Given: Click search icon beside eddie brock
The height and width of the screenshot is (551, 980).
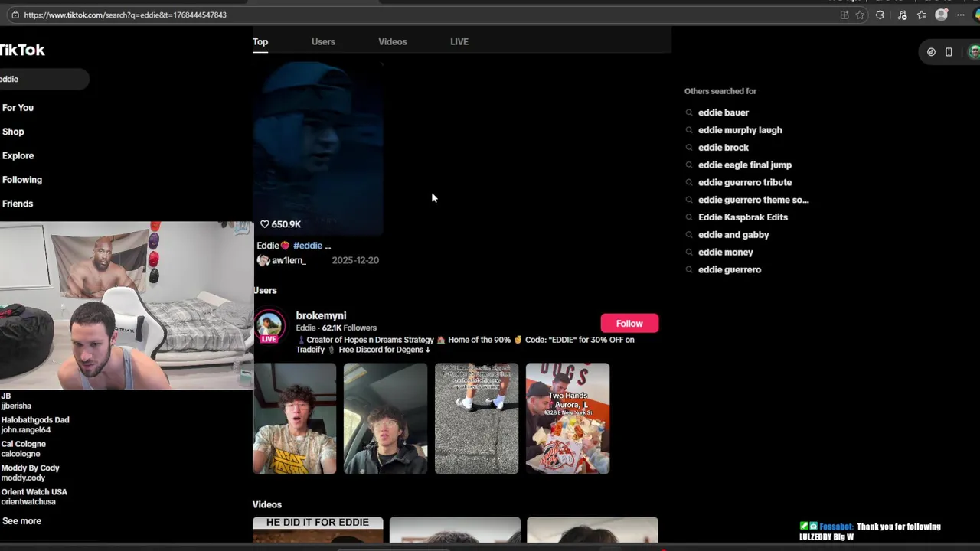Looking at the screenshot, I should (689, 148).
